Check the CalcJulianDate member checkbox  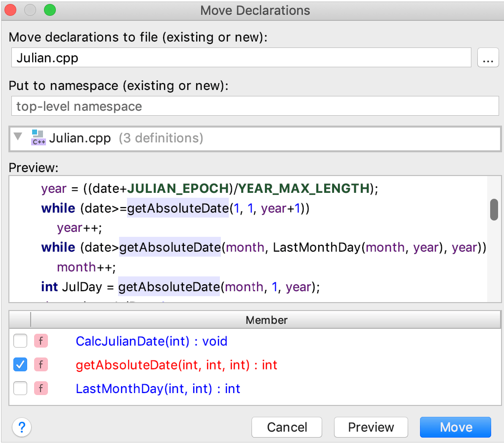coord(20,341)
